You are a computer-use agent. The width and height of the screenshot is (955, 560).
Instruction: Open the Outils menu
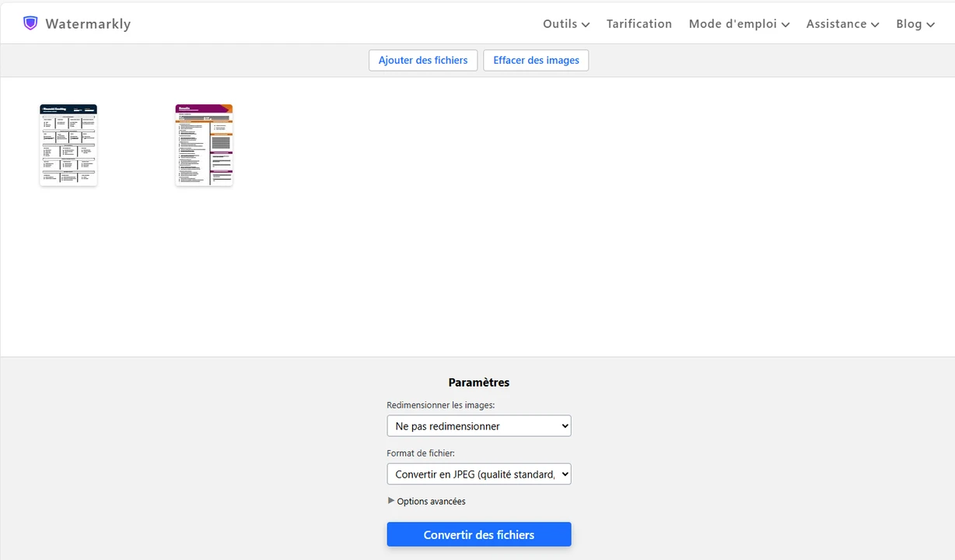click(560, 24)
